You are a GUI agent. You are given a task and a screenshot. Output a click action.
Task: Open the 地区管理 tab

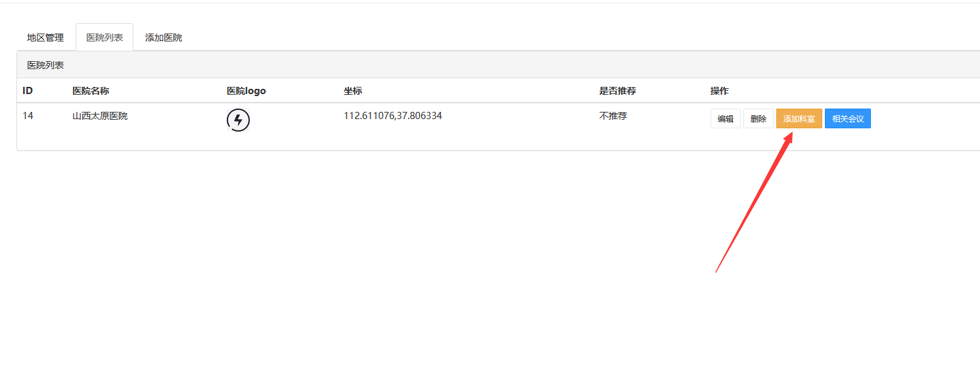(x=45, y=38)
